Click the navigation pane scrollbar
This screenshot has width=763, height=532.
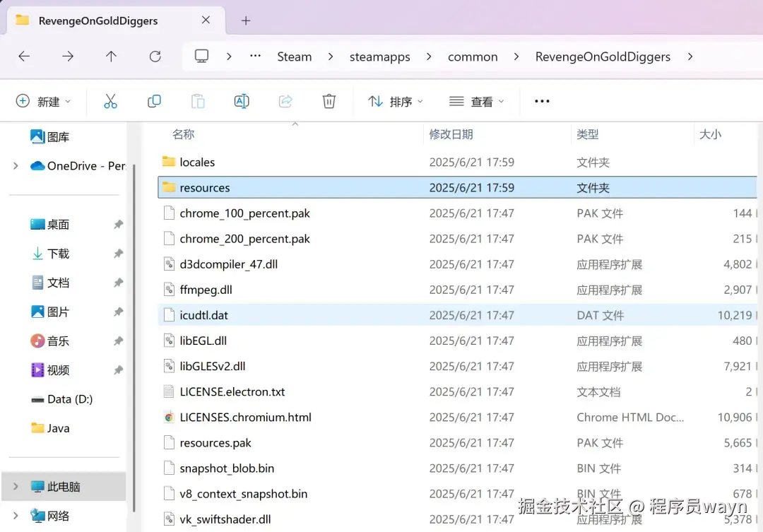click(134, 338)
